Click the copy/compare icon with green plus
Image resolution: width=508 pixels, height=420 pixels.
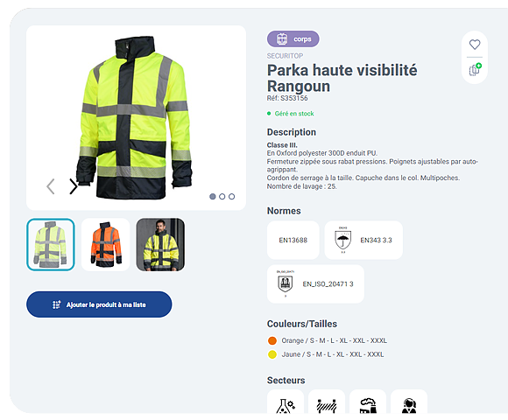pyautogui.click(x=476, y=69)
